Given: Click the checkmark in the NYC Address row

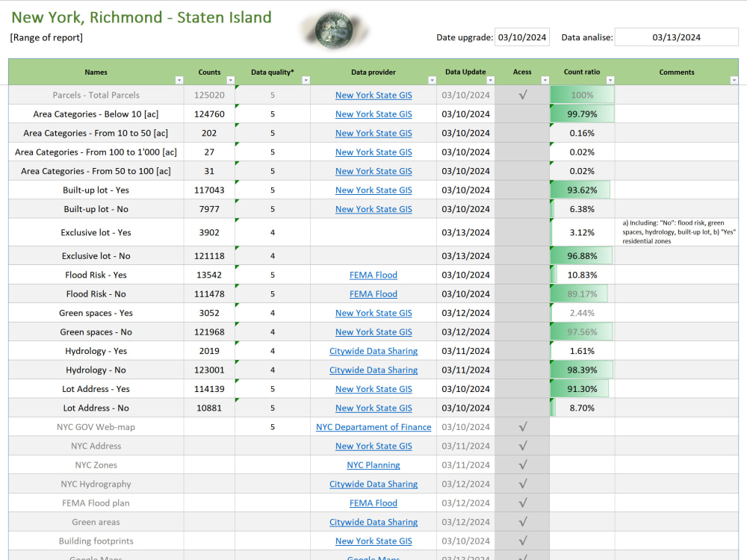Looking at the screenshot, I should (523, 446).
